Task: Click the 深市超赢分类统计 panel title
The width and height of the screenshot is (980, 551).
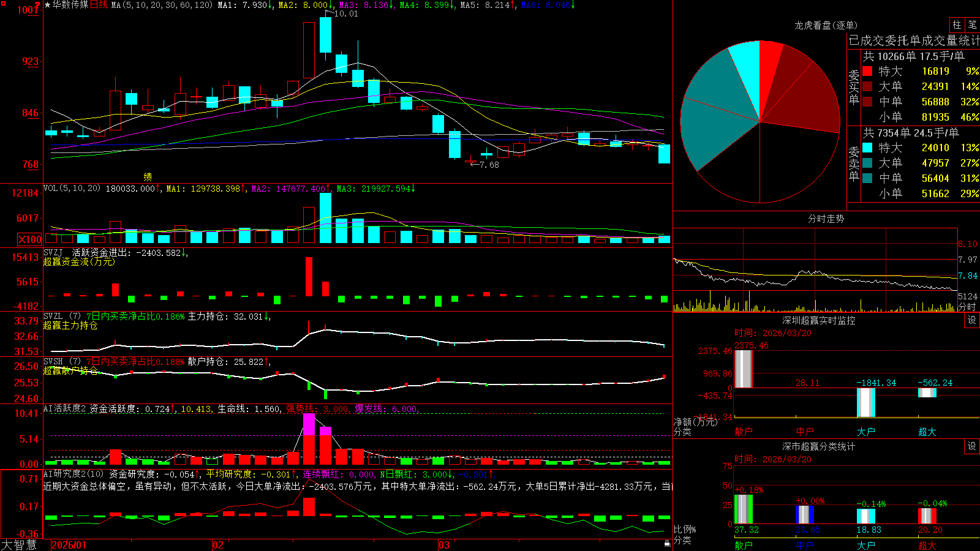Action: [818, 446]
